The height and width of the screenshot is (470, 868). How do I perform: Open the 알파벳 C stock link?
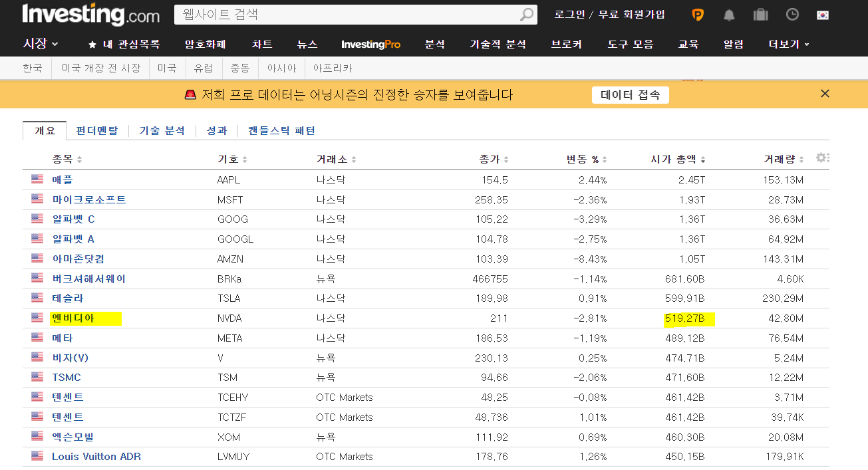(x=73, y=219)
